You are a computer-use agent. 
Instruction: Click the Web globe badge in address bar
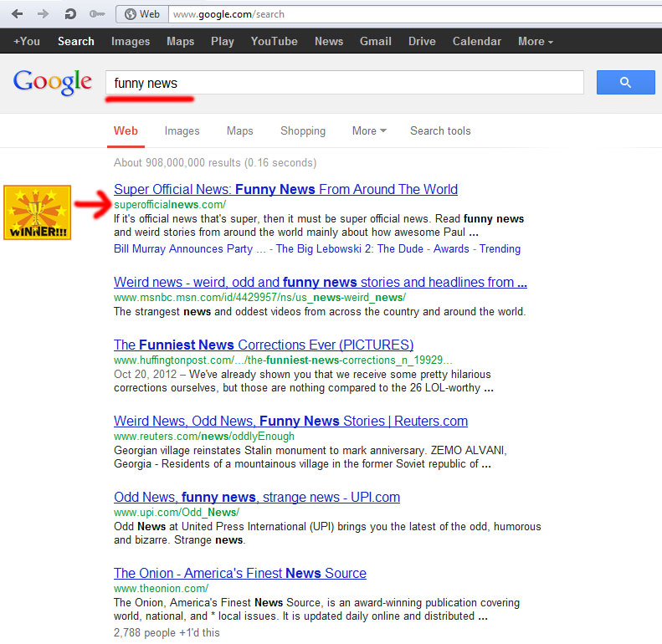(x=142, y=14)
